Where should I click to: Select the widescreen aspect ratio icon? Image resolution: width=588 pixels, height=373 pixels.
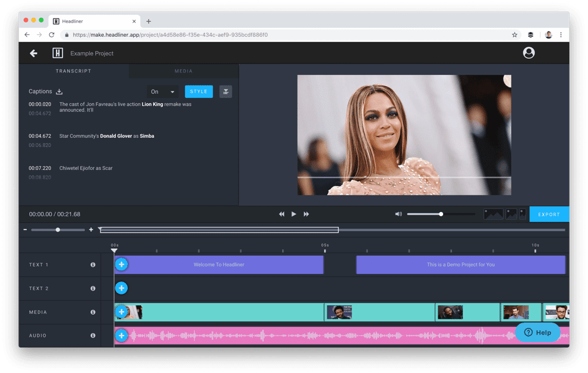[494, 214]
